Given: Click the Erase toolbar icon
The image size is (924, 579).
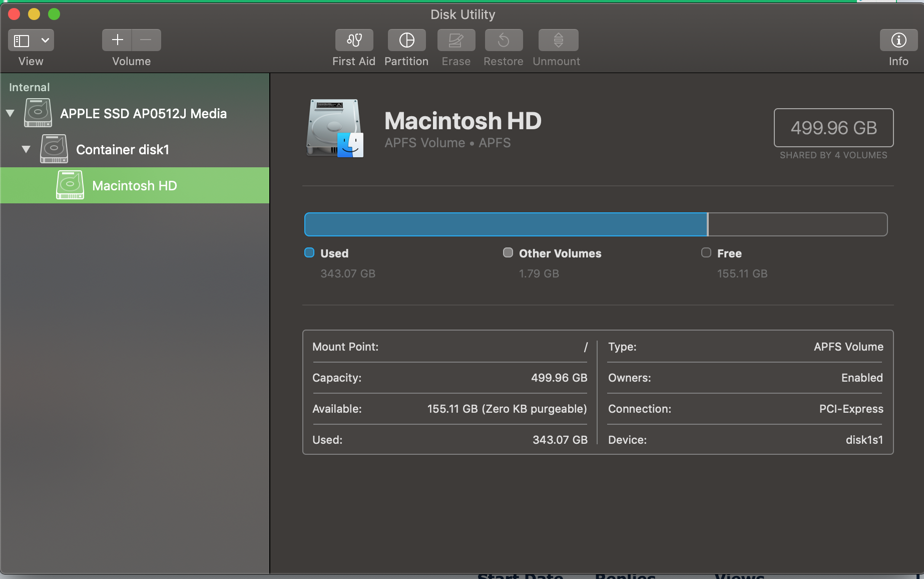Looking at the screenshot, I should [x=456, y=40].
